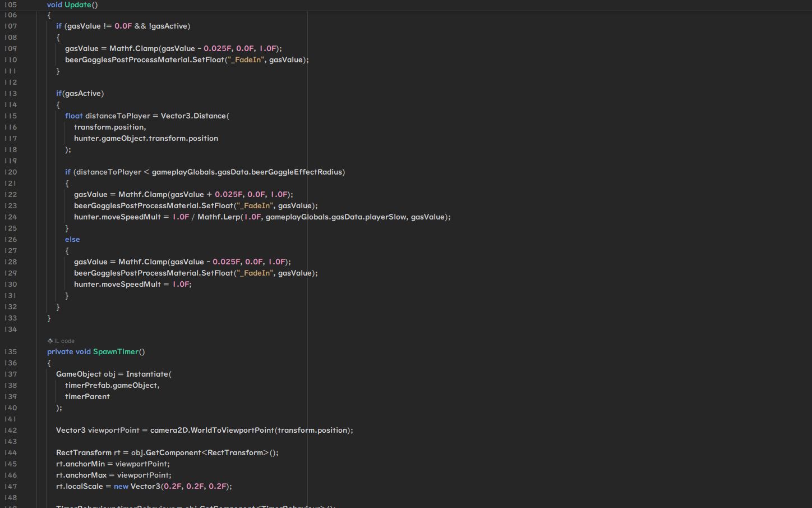Open the IL code lens link
This screenshot has height=508, width=812.
pos(64,341)
